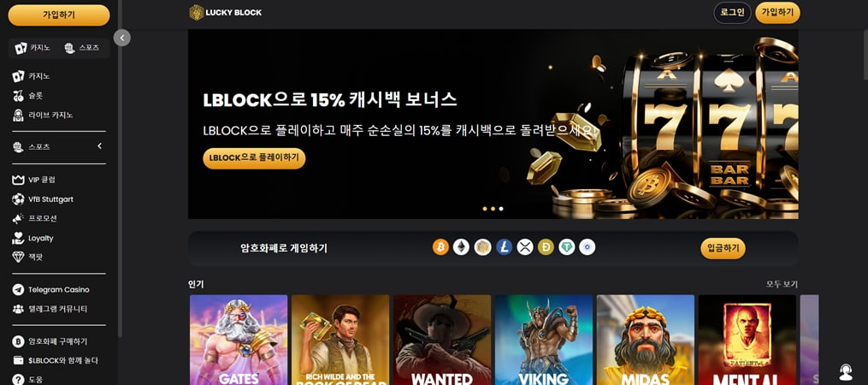
Task: Click the Bitcoin coin icon
Action: [440, 247]
